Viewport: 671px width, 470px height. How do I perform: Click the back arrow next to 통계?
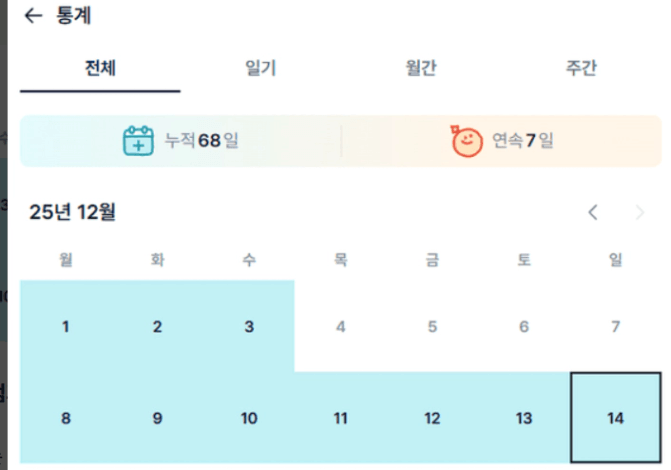pyautogui.click(x=34, y=16)
